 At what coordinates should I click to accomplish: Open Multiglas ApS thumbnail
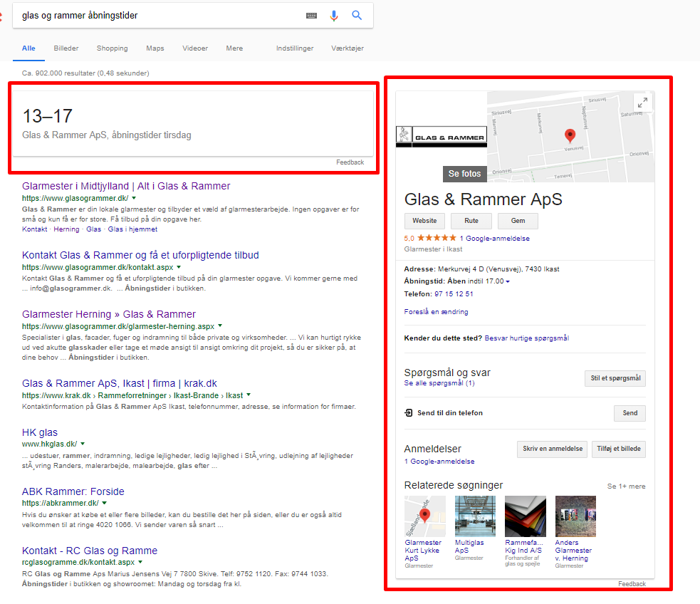tap(475, 516)
